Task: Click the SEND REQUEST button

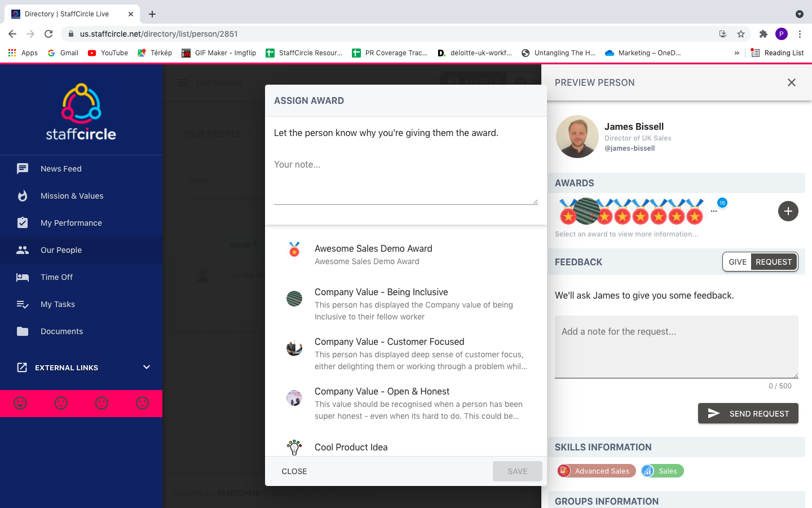Action: (x=748, y=413)
